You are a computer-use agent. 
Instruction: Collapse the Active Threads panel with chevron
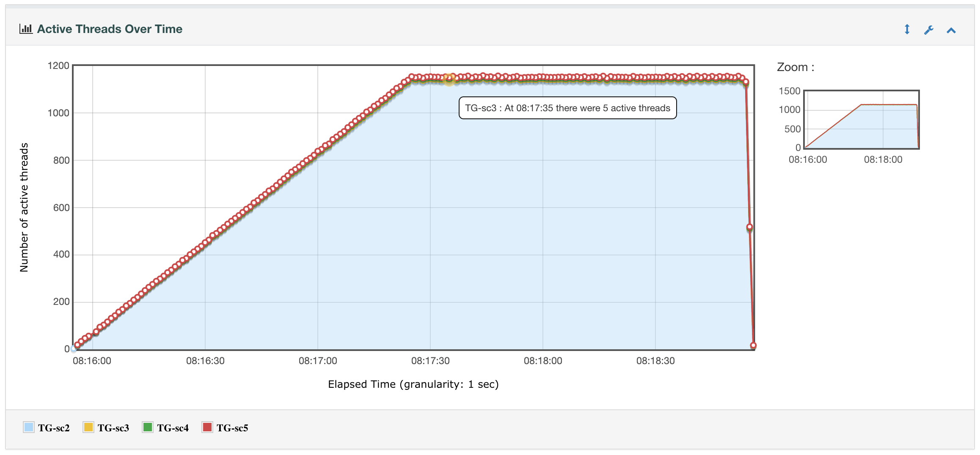[x=951, y=30]
